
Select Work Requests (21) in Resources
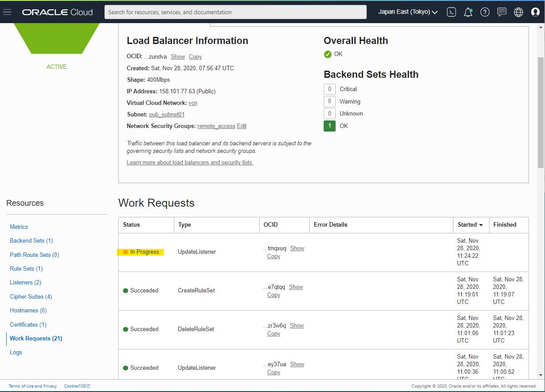click(x=36, y=338)
